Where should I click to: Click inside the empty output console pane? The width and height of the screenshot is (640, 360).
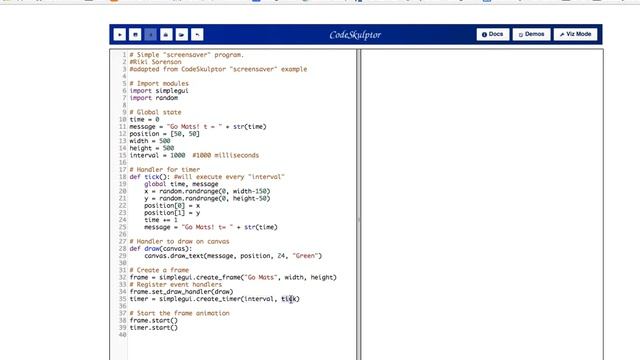(482, 204)
